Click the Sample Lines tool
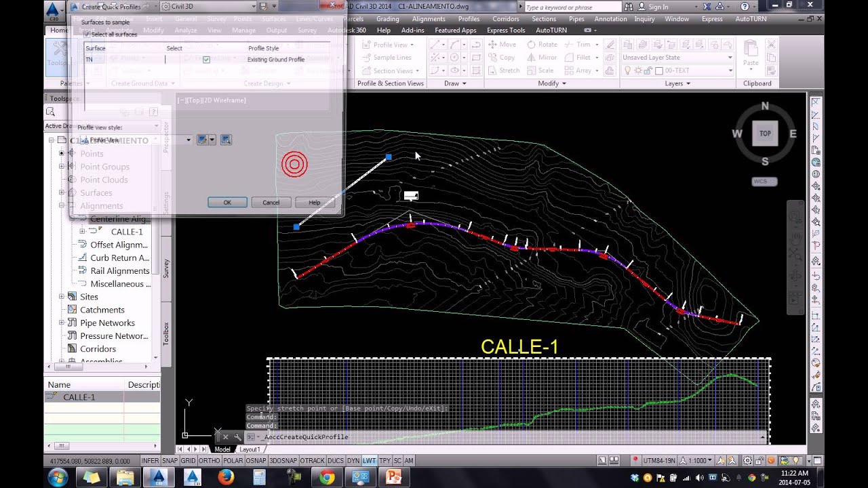 point(386,58)
